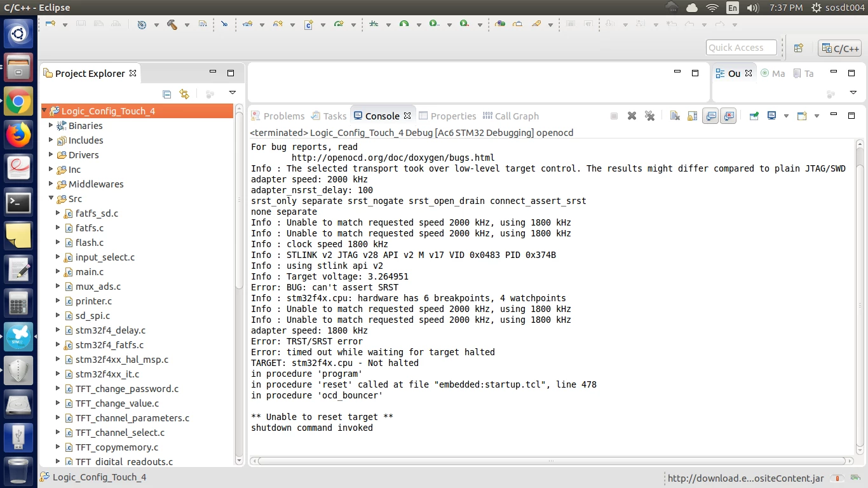
Task: Open Terminal from the dock
Action: tap(18, 203)
